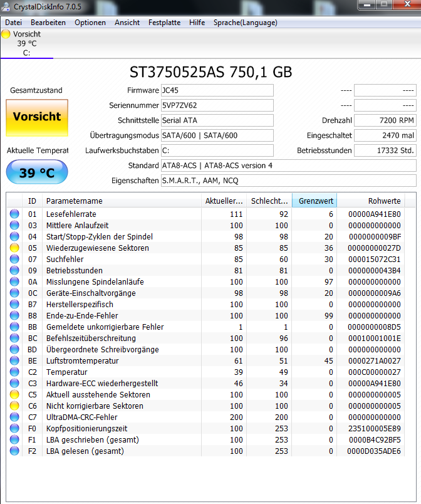Image resolution: width=421 pixels, height=504 pixels.
Task: Click the Parametername column header
Action: pos(122,201)
